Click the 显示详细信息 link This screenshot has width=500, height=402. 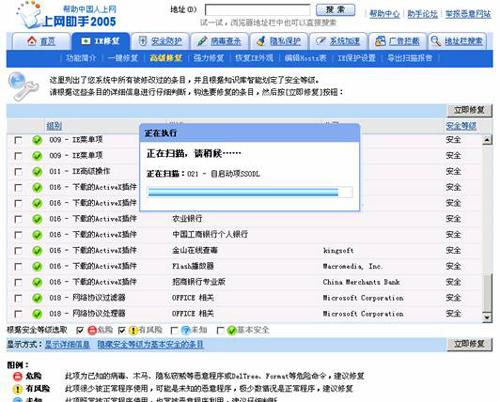[x=67, y=344]
